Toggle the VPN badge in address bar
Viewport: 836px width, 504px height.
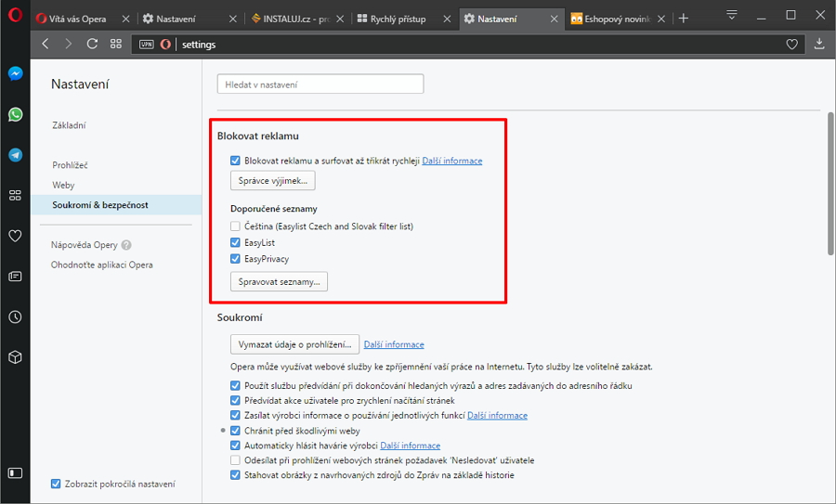(x=146, y=44)
